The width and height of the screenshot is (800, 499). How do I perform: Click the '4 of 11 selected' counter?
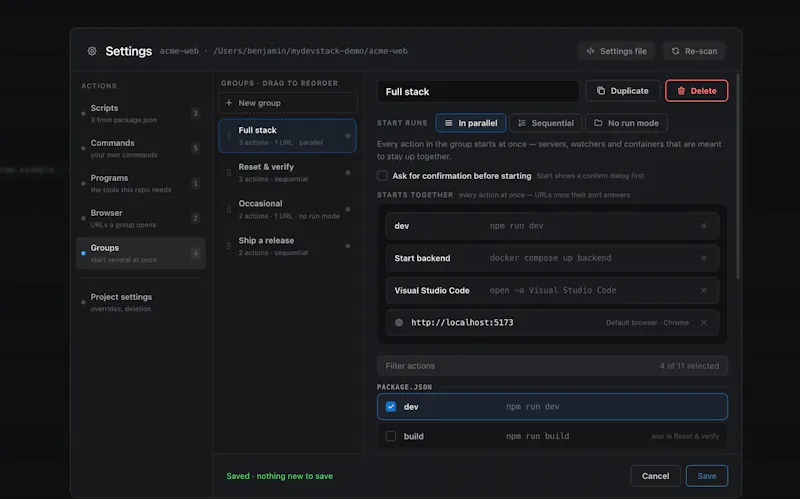[689, 366]
